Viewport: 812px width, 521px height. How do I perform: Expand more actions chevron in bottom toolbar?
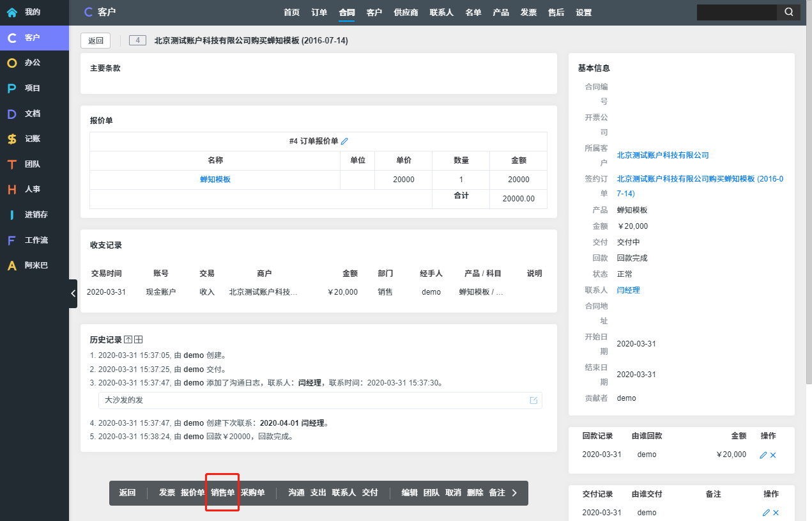515,493
